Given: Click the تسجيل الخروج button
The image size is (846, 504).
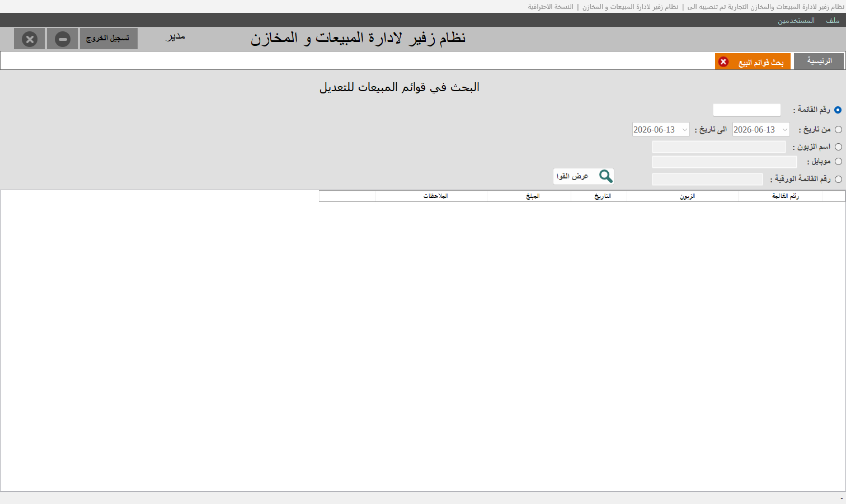Looking at the screenshot, I should [x=109, y=39].
